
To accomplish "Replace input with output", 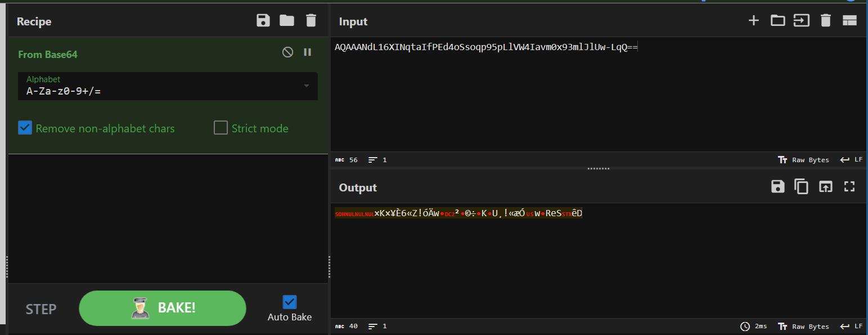I will pos(825,187).
